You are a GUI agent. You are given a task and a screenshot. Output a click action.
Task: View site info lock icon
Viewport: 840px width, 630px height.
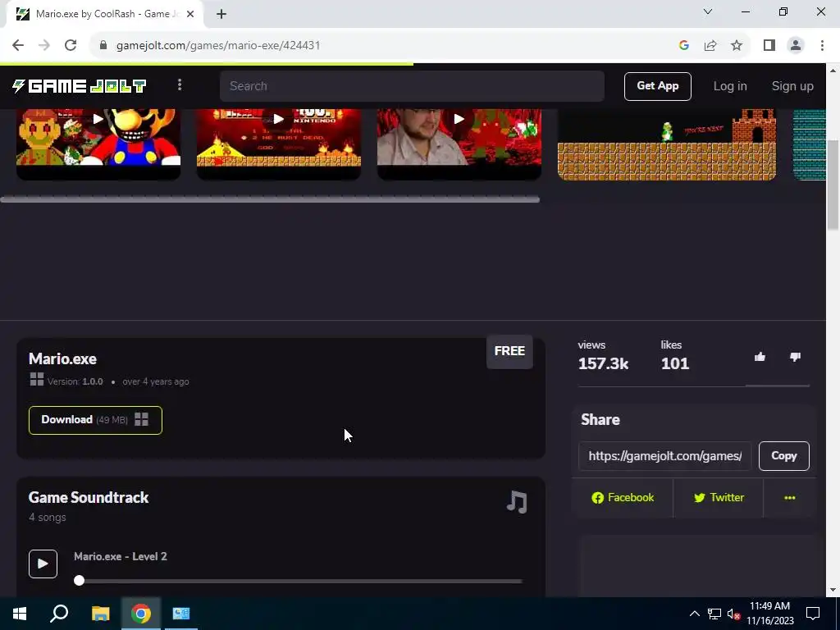(x=103, y=46)
